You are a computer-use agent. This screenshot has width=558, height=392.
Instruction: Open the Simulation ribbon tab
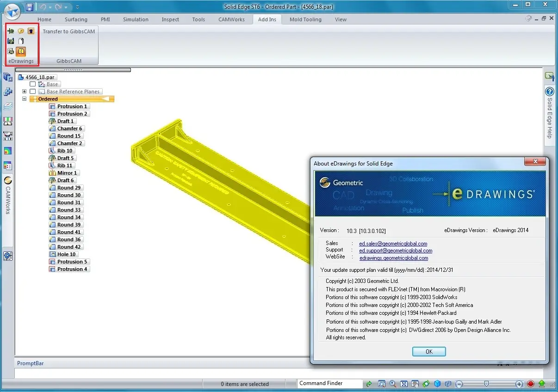tap(136, 19)
